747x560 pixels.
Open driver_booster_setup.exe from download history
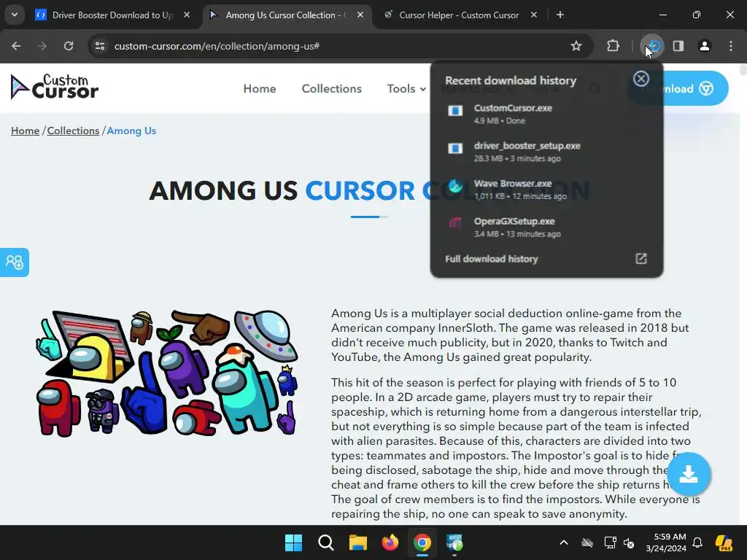[x=546, y=152]
